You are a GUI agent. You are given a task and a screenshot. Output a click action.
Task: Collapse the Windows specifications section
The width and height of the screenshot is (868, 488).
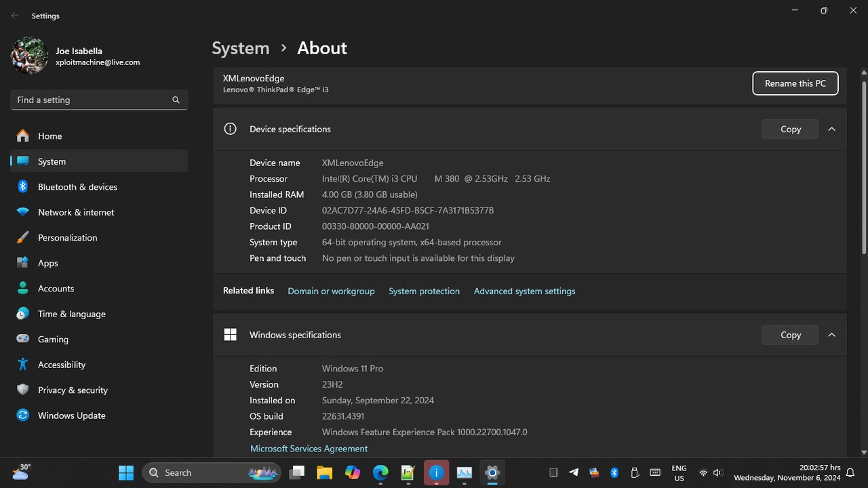click(x=831, y=335)
